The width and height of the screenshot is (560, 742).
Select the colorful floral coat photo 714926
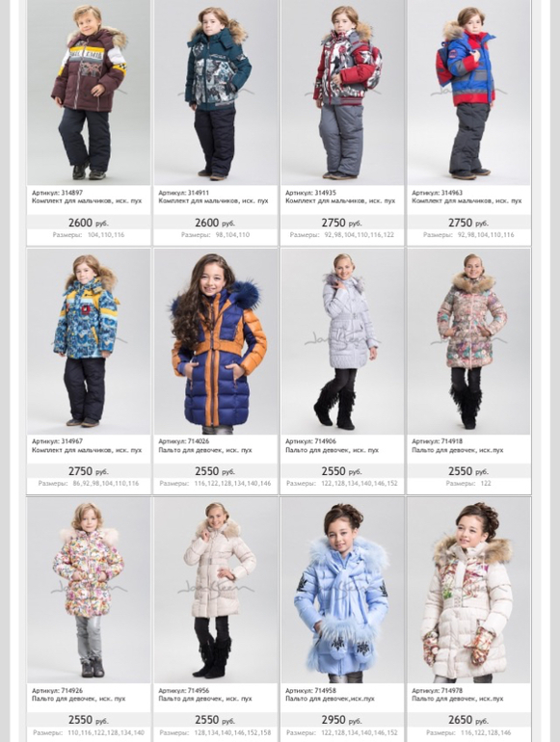coord(89,591)
